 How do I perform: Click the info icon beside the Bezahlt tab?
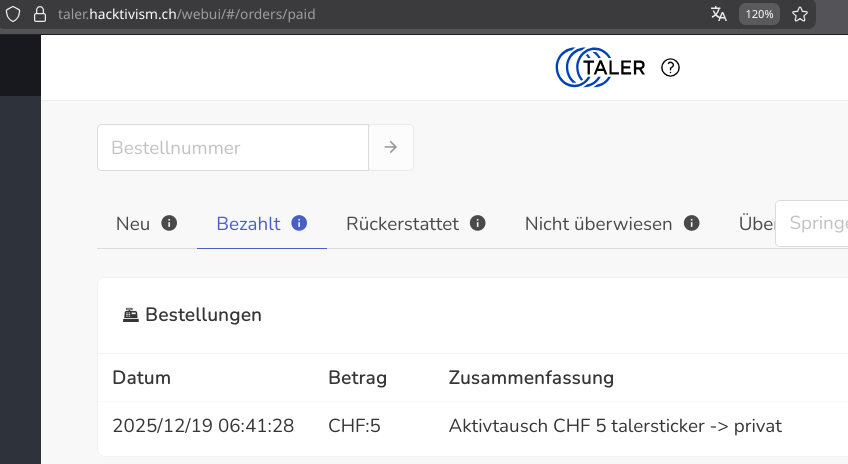coord(299,223)
